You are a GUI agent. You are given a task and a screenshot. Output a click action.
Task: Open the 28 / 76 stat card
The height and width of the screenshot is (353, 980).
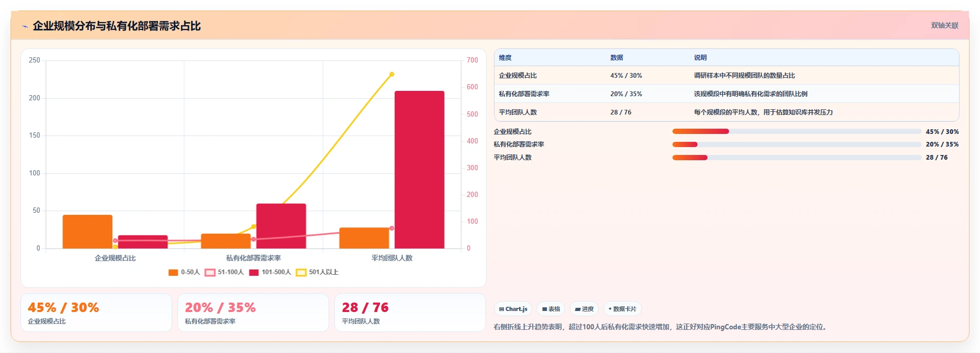(x=410, y=313)
